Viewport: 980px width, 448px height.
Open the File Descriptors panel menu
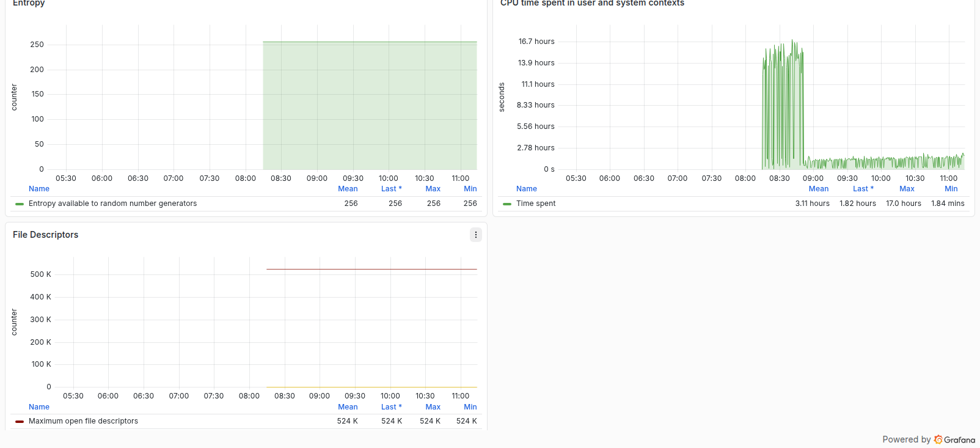tap(475, 235)
